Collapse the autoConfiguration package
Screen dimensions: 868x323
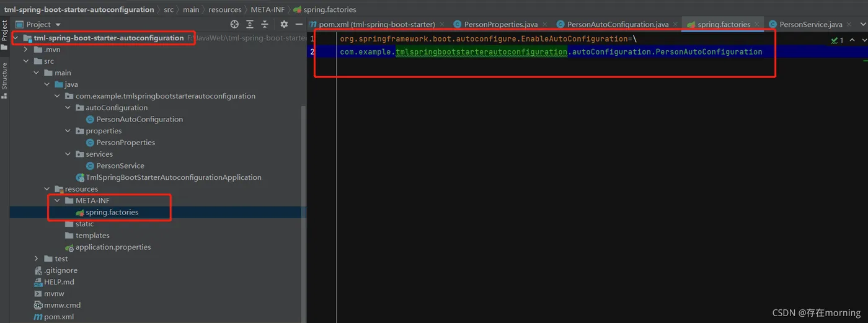(68, 107)
